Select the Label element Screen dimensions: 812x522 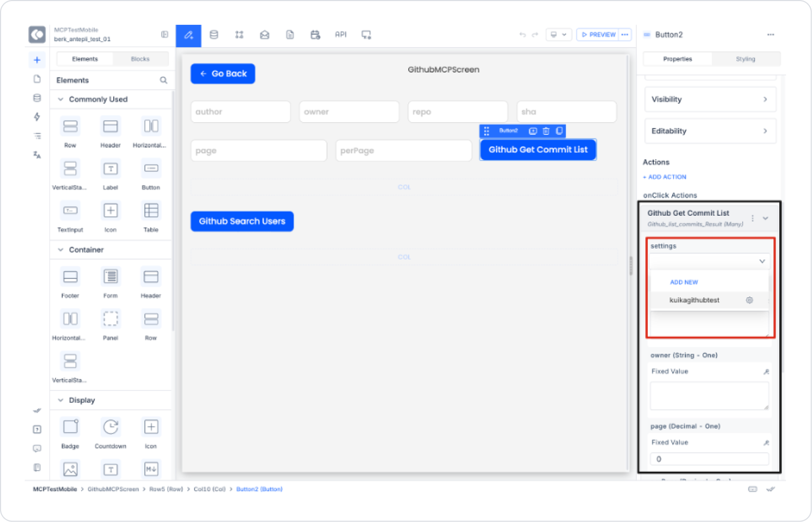point(111,175)
